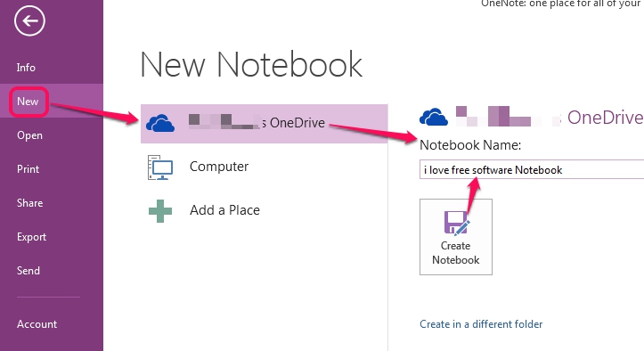Click Create Notebook button
This screenshot has height=351, width=644.
click(x=456, y=237)
